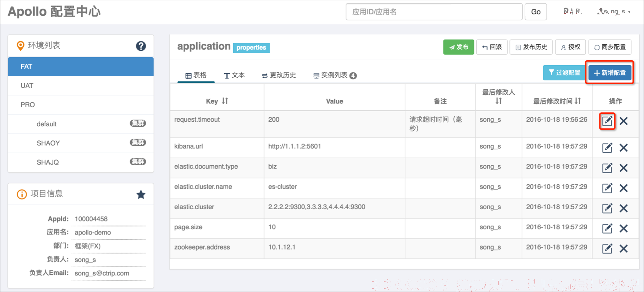Click the green 发布 publish button
This screenshot has height=292, width=644.
(x=459, y=47)
